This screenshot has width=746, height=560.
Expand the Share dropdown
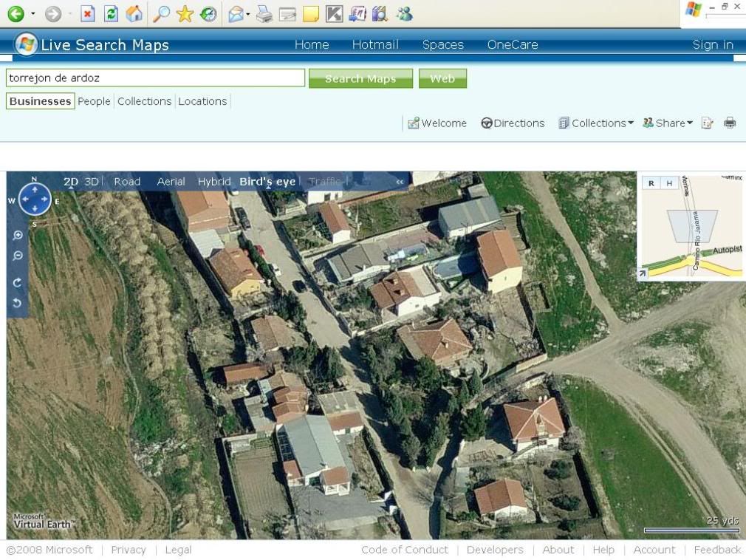pos(668,123)
